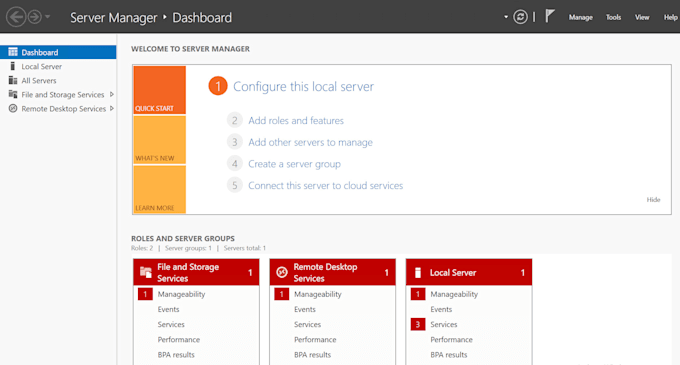Hide the welcome tile
680x365 pixels.
[x=653, y=199]
